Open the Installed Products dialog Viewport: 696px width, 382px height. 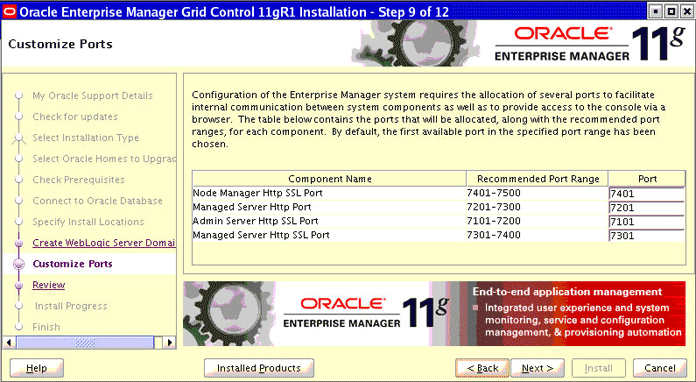point(259,368)
